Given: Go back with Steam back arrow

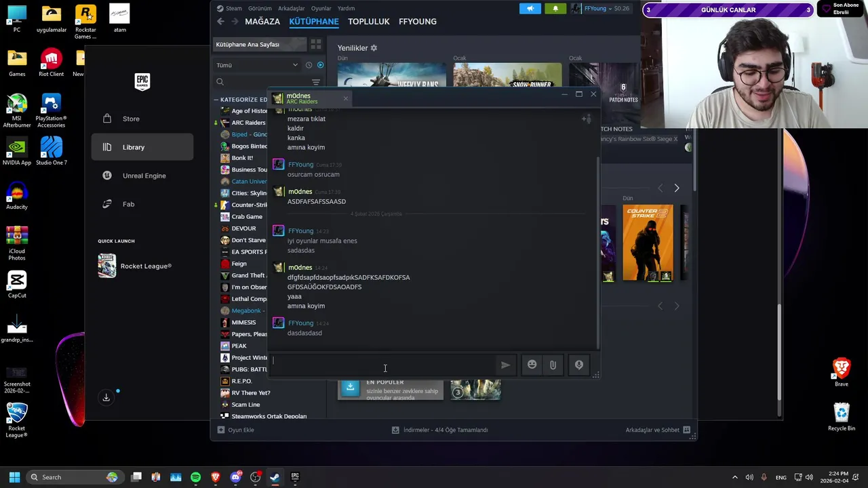Looking at the screenshot, I should point(220,22).
